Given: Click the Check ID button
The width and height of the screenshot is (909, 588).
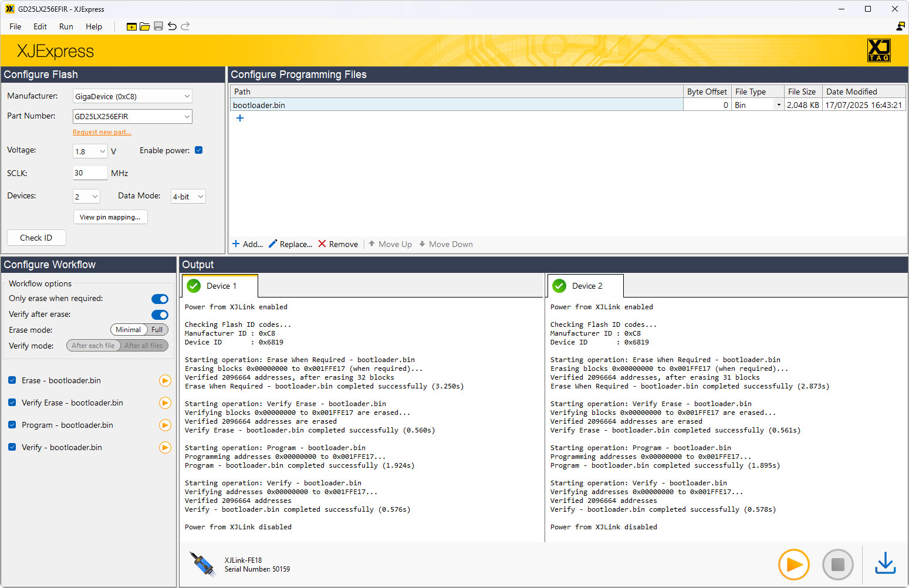Looking at the screenshot, I should pyautogui.click(x=36, y=238).
